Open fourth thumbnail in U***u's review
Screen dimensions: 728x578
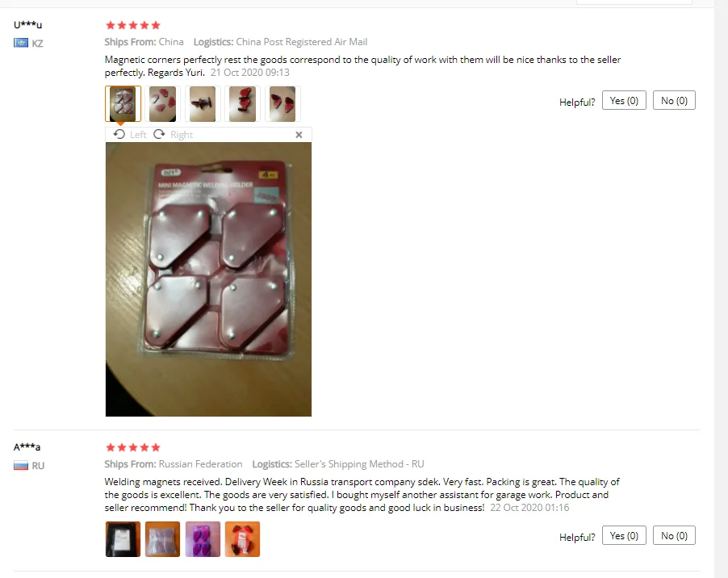point(242,104)
